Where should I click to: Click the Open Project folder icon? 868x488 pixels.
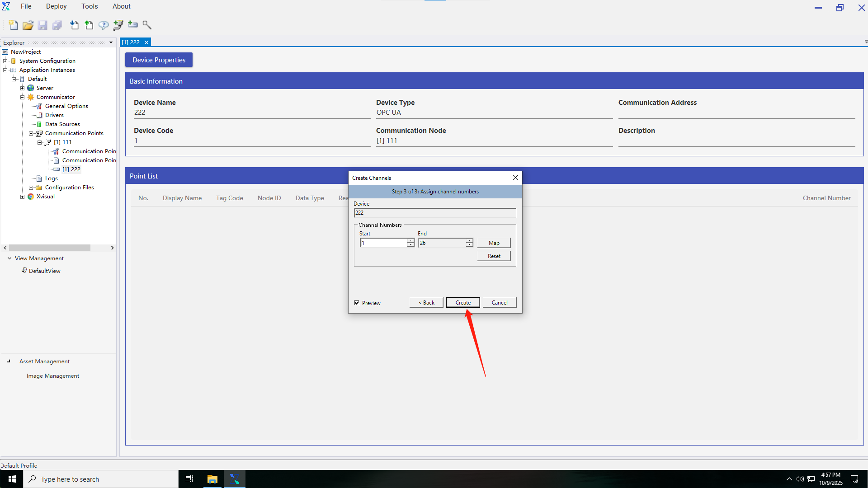point(28,25)
